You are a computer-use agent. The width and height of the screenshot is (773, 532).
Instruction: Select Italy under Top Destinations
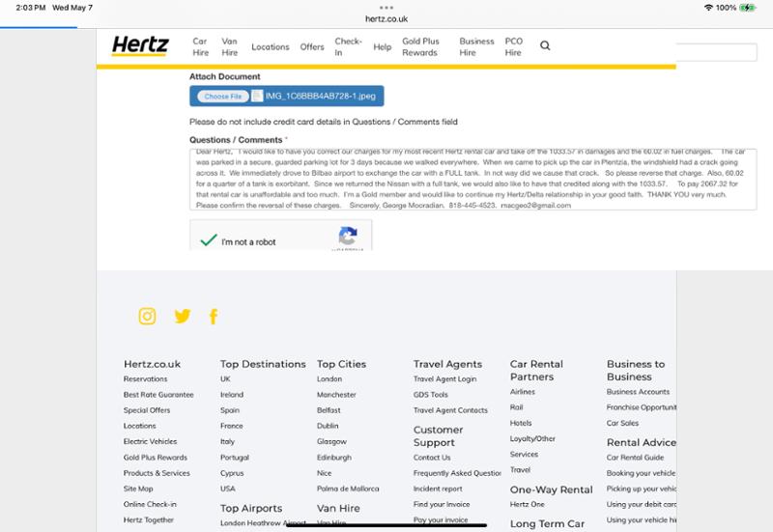tap(227, 441)
